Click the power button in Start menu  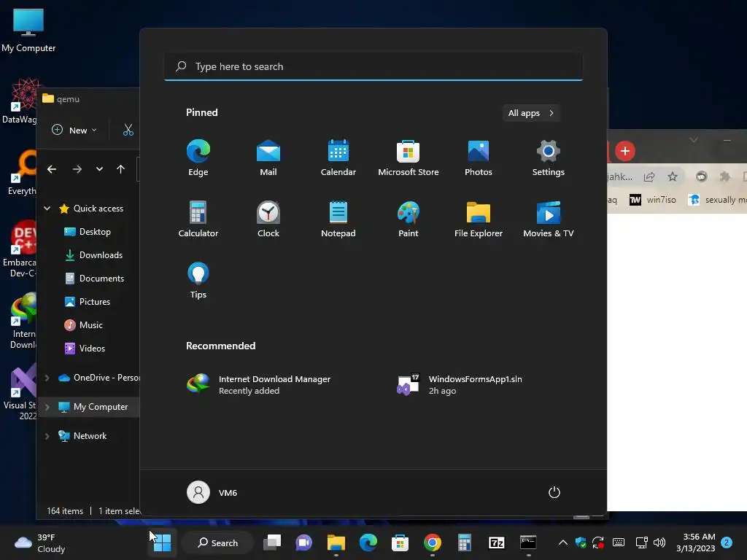pos(554,492)
